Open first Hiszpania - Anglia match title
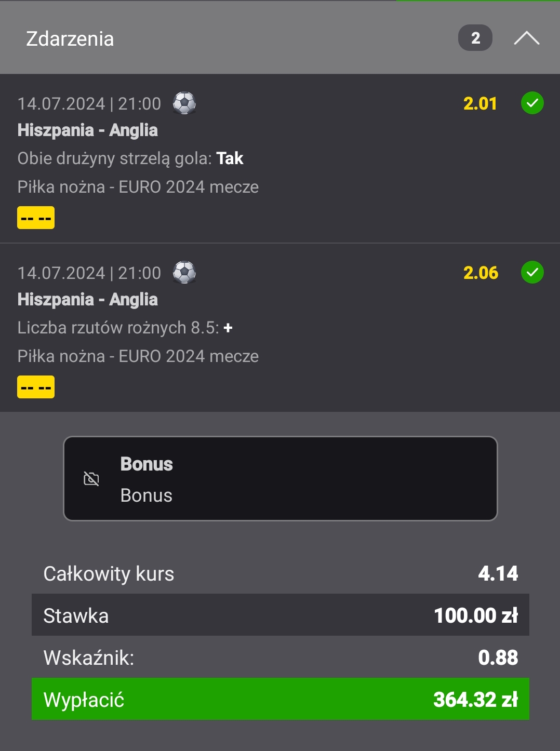The width and height of the screenshot is (560, 751). [x=87, y=130]
